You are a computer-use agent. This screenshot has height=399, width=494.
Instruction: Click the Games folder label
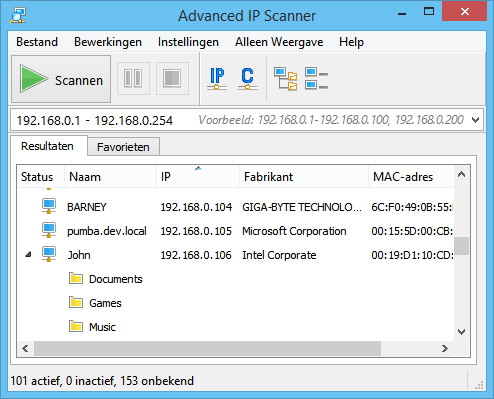click(x=105, y=303)
